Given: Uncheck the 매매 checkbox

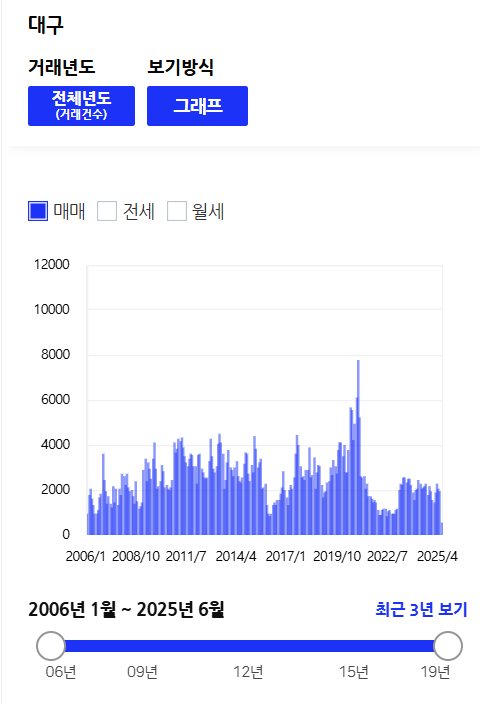Looking at the screenshot, I should [38, 211].
